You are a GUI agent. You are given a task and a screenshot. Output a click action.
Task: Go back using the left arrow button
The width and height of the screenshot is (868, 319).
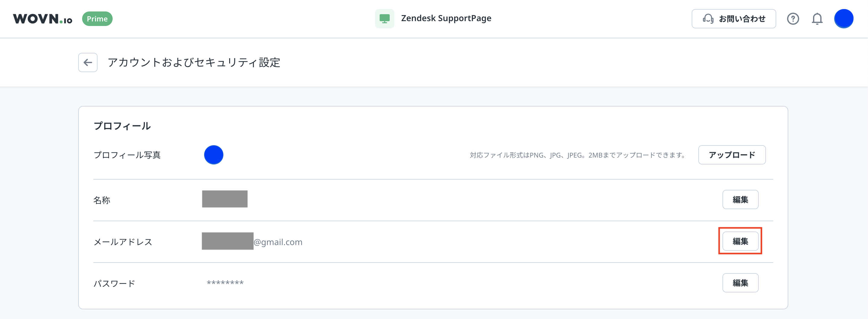[88, 62]
